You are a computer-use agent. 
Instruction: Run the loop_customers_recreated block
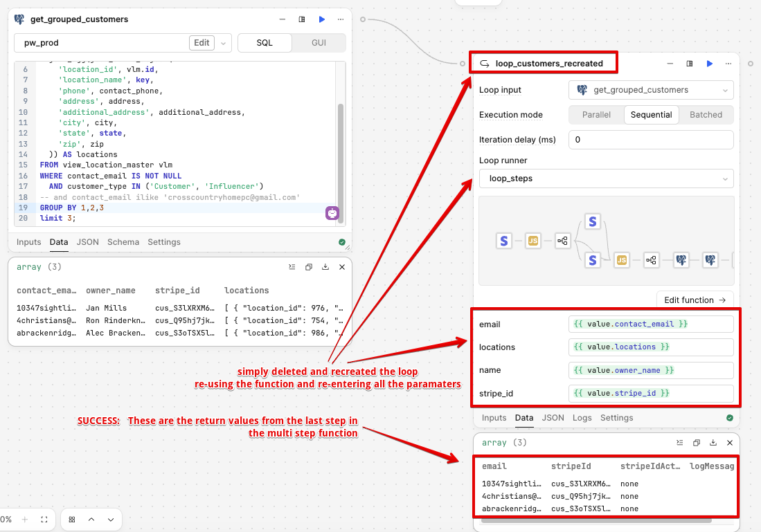[710, 64]
